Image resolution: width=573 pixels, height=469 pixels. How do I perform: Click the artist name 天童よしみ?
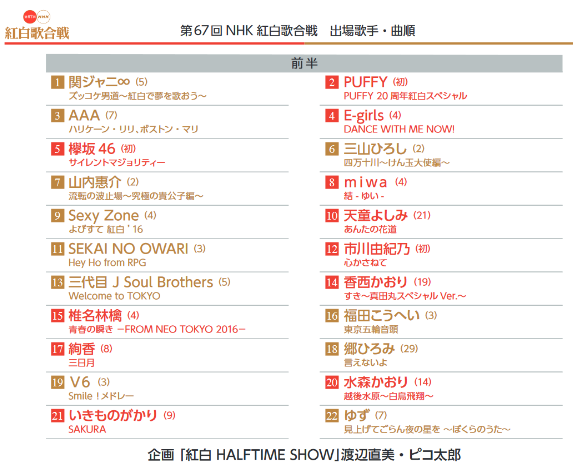pyautogui.click(x=376, y=215)
